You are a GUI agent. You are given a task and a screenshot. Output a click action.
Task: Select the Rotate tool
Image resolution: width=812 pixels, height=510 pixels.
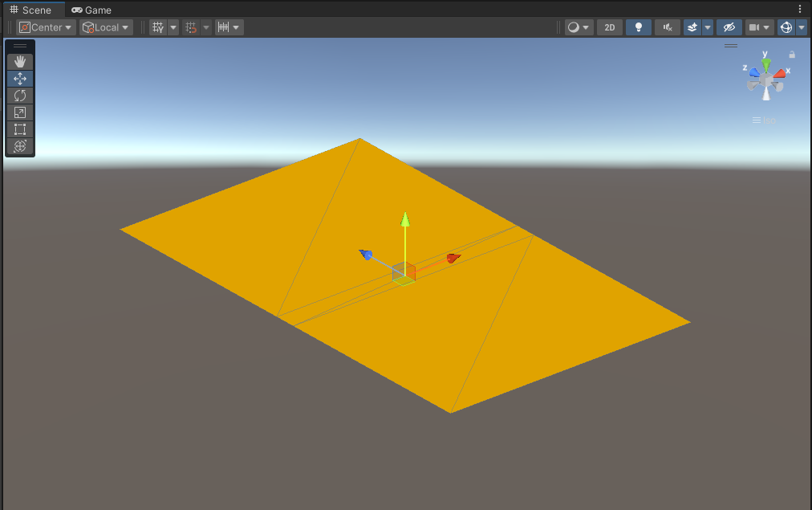pyautogui.click(x=19, y=96)
